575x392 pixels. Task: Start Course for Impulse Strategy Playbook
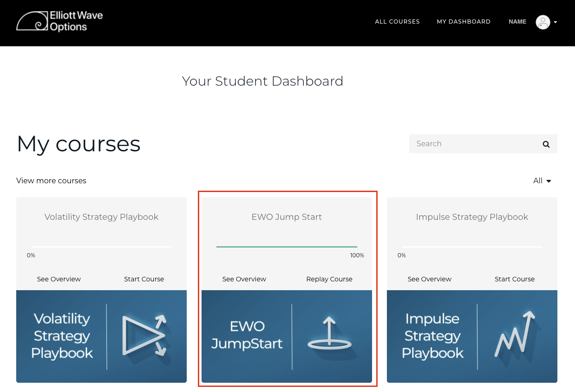(x=515, y=279)
